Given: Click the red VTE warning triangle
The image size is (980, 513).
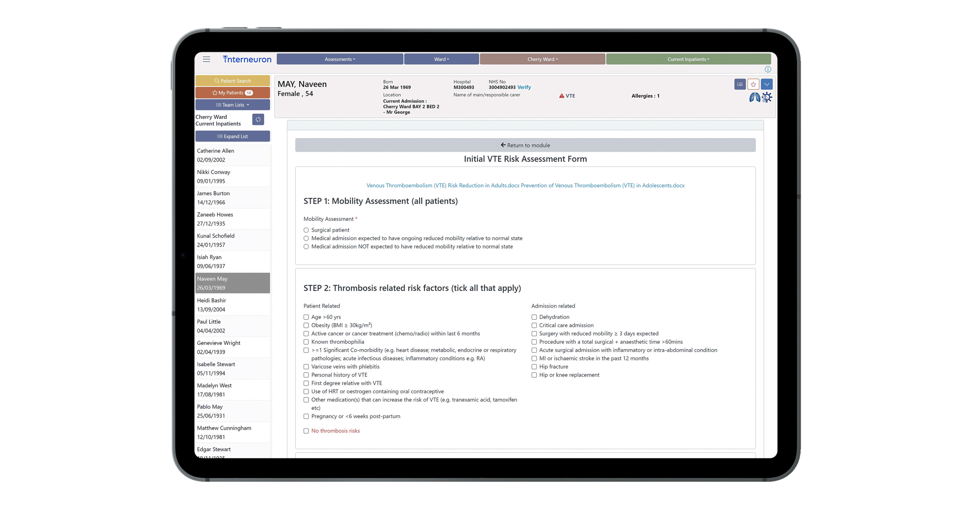Looking at the screenshot, I should coord(562,96).
